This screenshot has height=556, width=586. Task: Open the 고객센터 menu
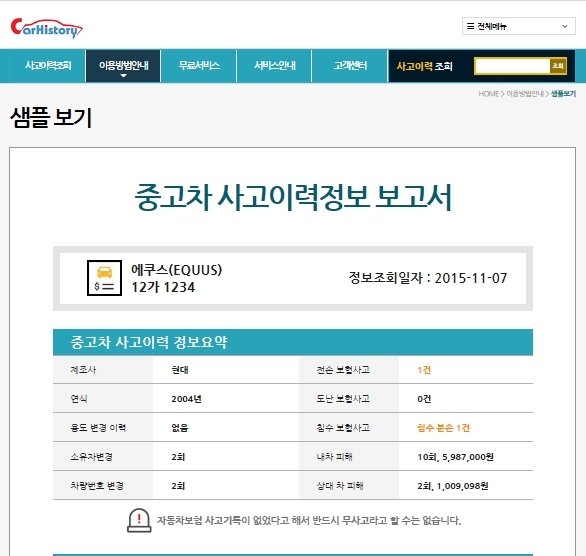point(350,66)
